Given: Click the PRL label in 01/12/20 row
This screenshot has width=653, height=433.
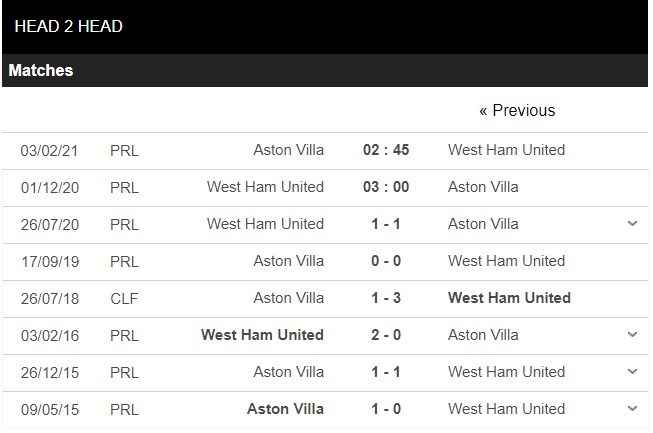Looking at the screenshot, I should pyautogui.click(x=125, y=187).
